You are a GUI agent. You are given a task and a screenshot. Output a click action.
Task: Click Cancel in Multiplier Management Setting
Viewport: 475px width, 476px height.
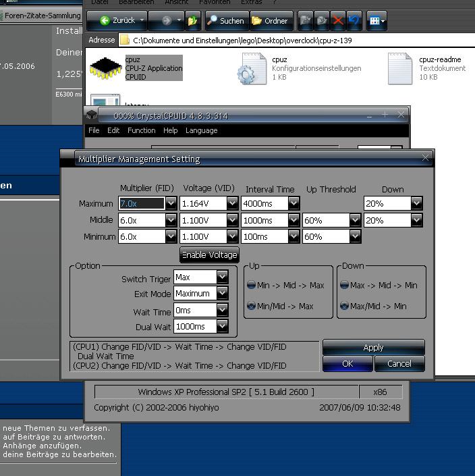point(399,363)
